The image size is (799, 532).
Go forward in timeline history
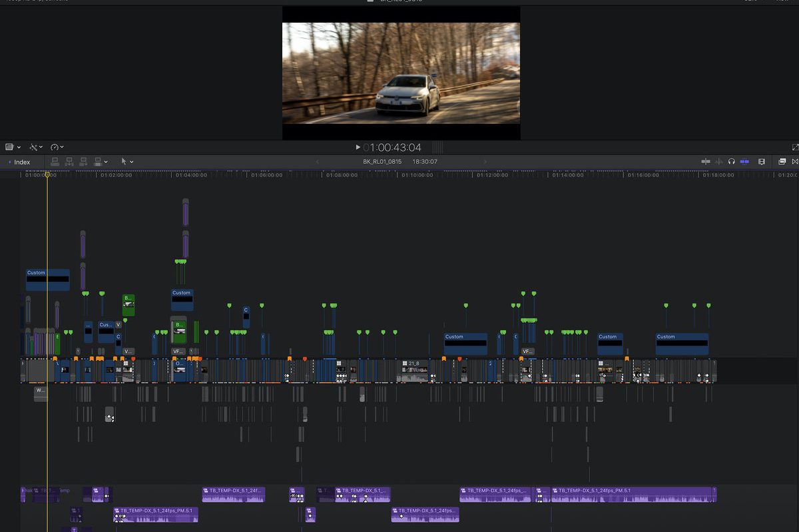pyautogui.click(x=485, y=162)
